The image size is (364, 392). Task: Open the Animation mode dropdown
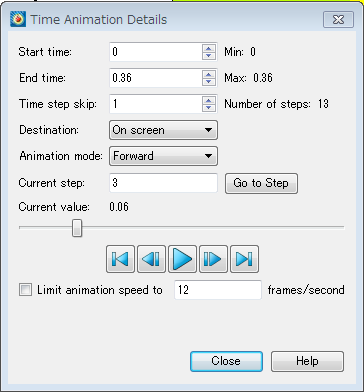pos(163,156)
